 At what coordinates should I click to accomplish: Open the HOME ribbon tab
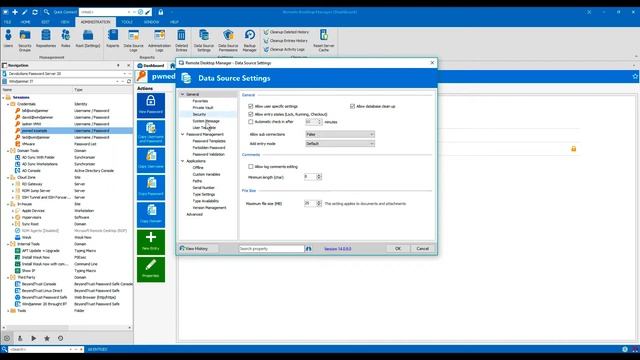[25, 22]
